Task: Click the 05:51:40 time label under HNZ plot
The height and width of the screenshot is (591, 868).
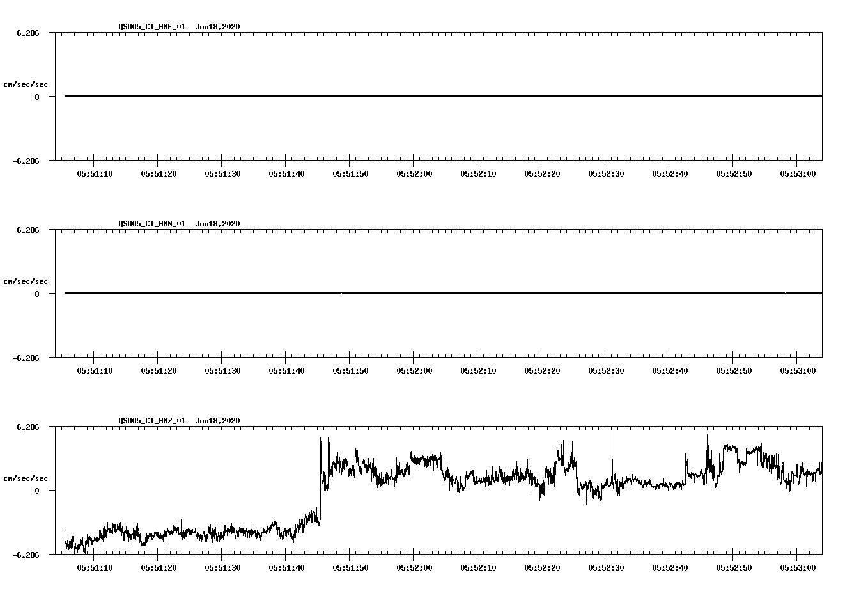Action: [286, 568]
